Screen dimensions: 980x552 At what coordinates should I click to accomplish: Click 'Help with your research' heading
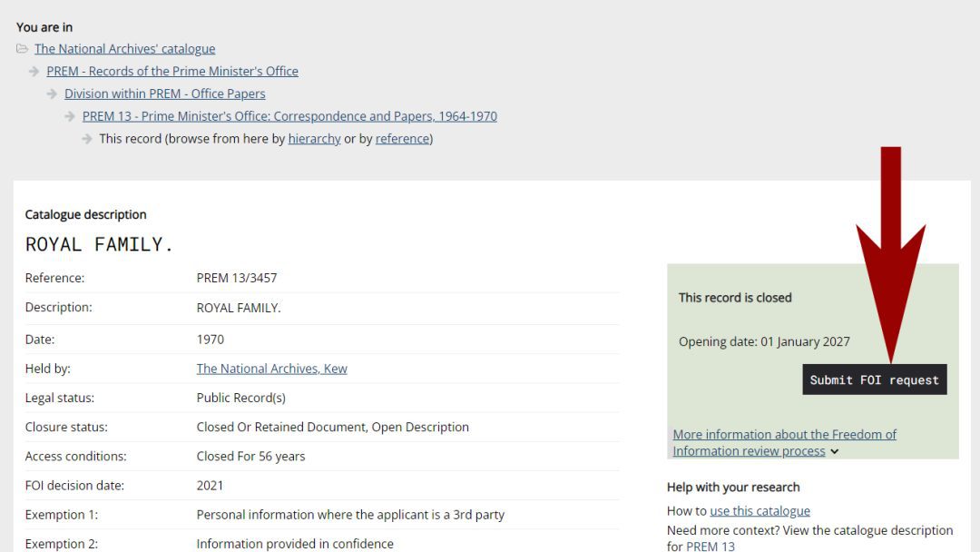733,487
